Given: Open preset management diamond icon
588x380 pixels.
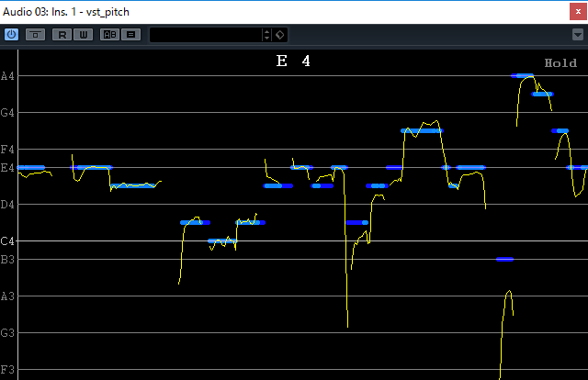Looking at the screenshot, I should [279, 35].
